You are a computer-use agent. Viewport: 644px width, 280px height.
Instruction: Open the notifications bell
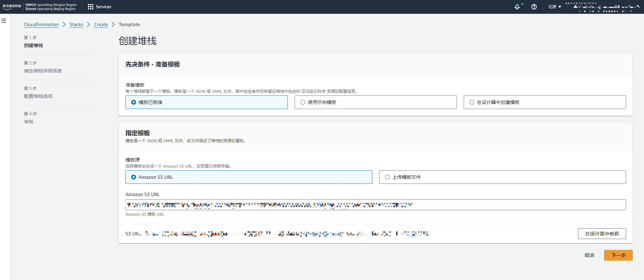click(517, 7)
